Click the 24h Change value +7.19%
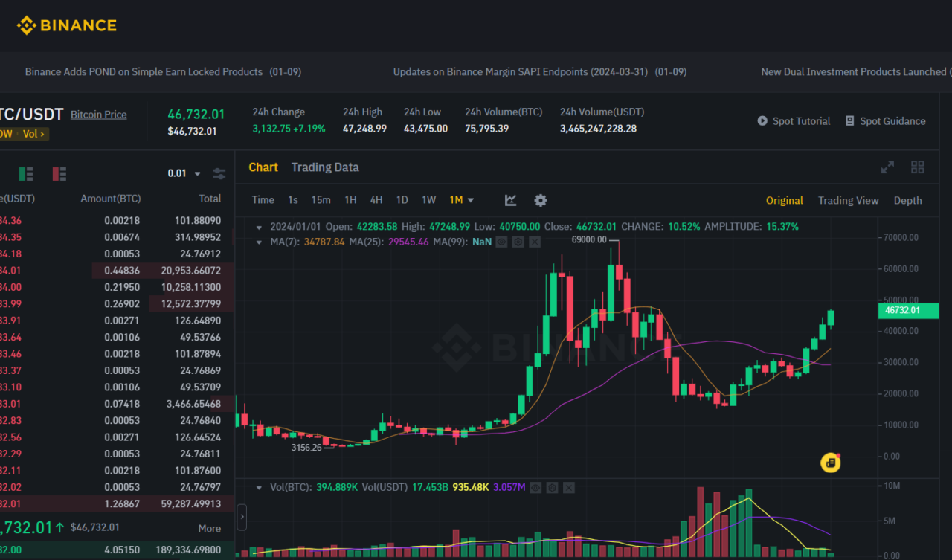The image size is (952, 560). coord(311,129)
